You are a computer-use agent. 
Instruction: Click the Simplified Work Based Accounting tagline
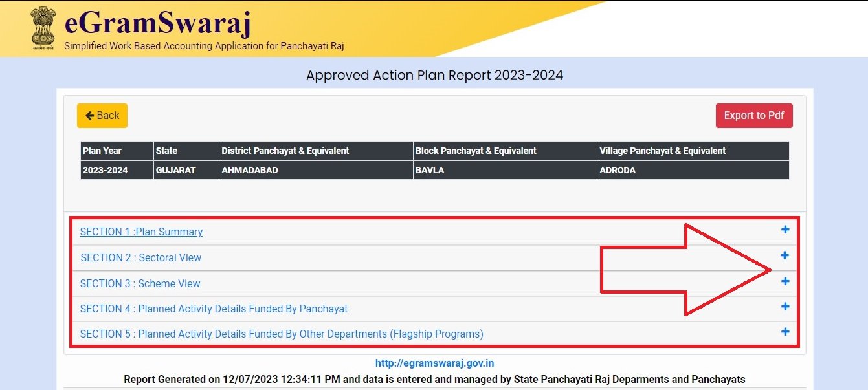click(204, 46)
